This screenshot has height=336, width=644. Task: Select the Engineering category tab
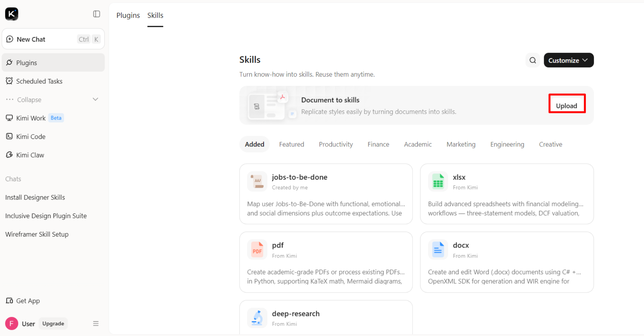point(507,144)
